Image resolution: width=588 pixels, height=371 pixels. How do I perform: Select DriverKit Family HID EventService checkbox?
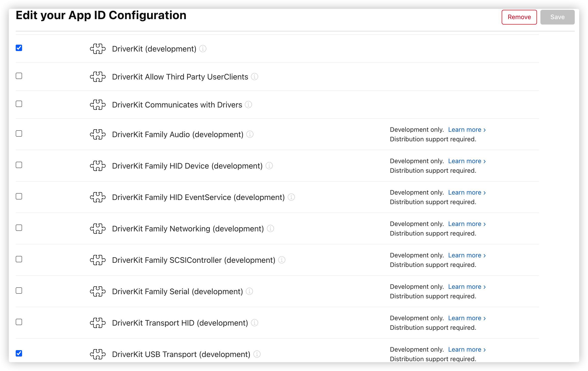19,196
